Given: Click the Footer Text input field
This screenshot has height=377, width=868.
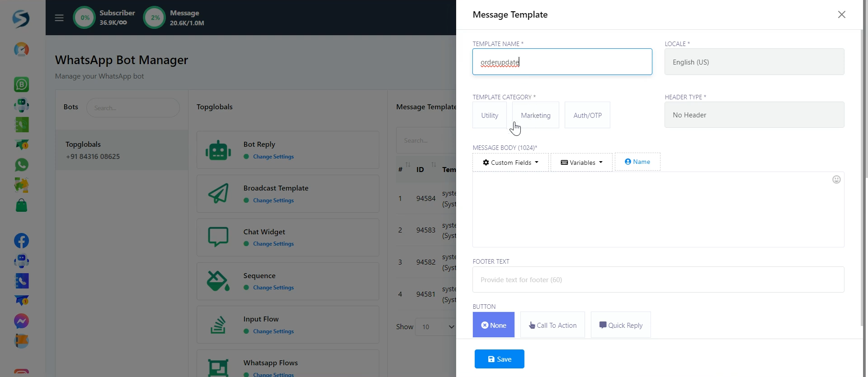Looking at the screenshot, I should tap(658, 279).
